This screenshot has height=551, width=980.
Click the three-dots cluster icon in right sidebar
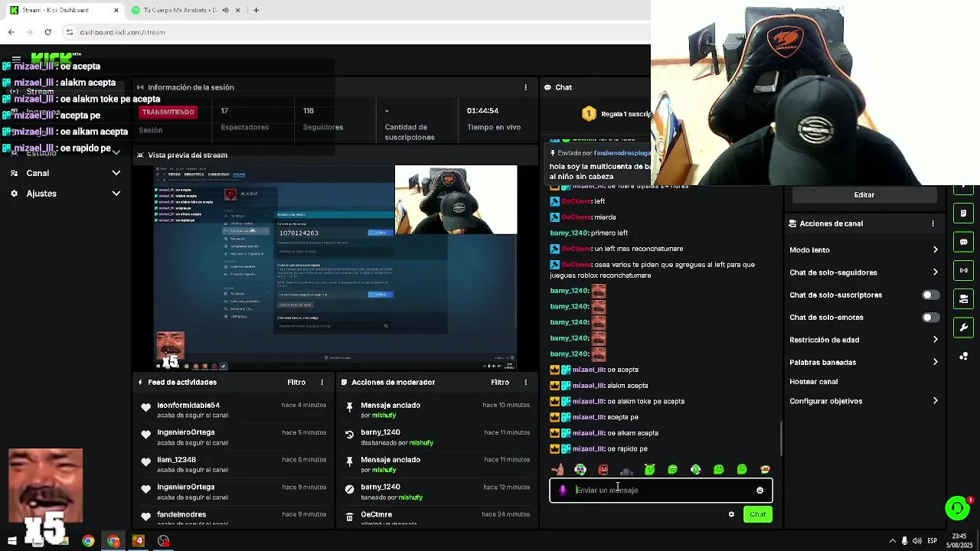(963, 357)
